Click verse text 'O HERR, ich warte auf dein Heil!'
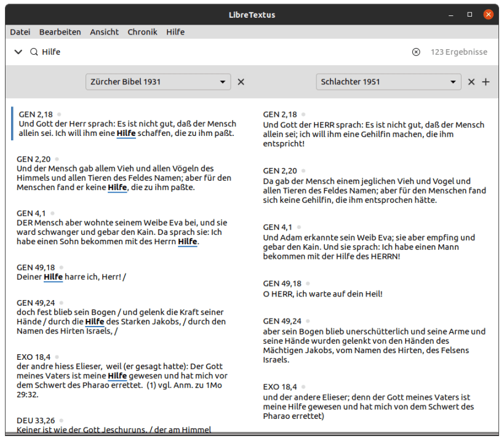The width and height of the screenshot is (504, 441). click(x=322, y=294)
